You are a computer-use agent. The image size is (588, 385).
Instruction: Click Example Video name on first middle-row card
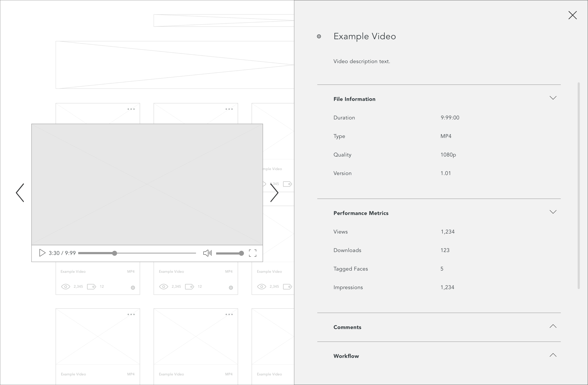(x=73, y=272)
